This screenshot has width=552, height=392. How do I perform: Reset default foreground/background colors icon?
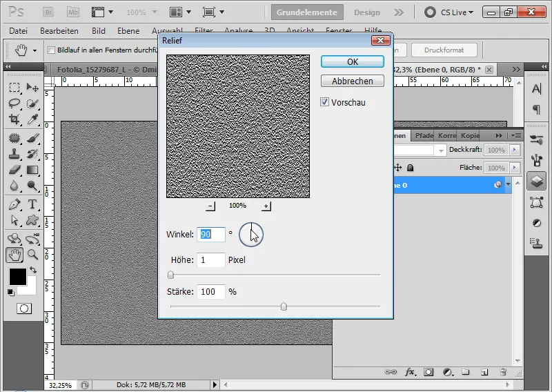point(11,293)
